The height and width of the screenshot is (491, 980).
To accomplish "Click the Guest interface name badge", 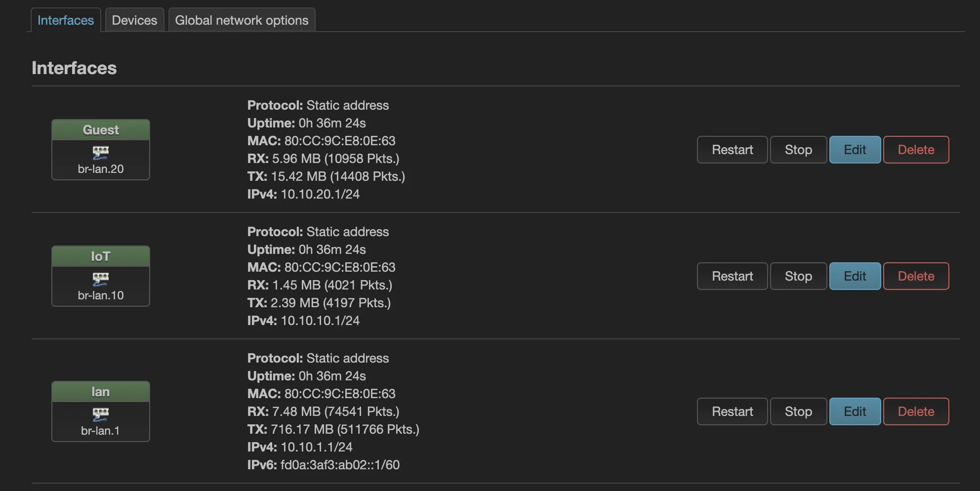I will [101, 130].
